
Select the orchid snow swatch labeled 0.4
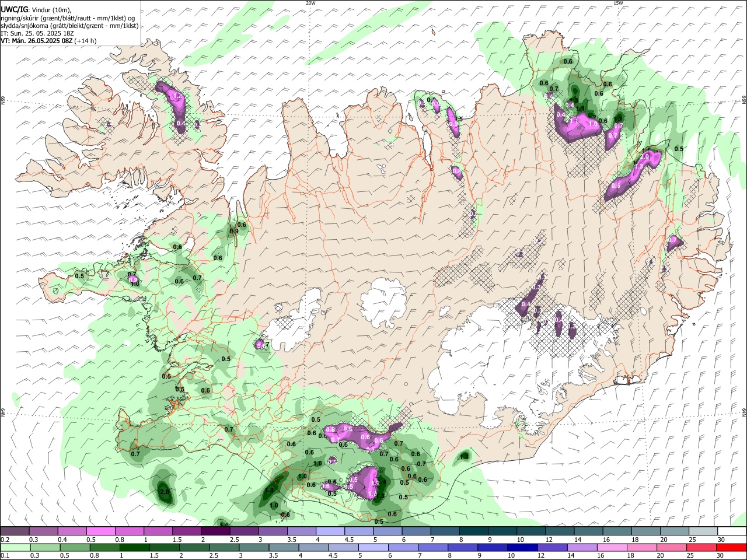[72, 531]
